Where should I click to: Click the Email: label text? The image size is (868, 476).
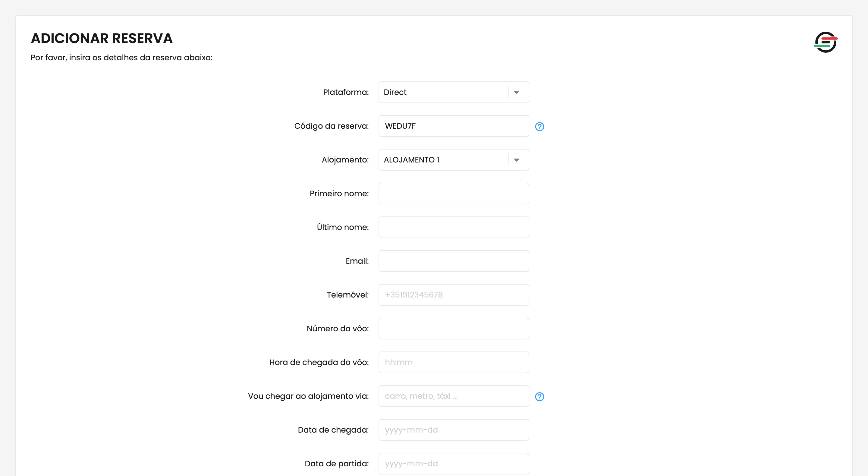pos(357,261)
